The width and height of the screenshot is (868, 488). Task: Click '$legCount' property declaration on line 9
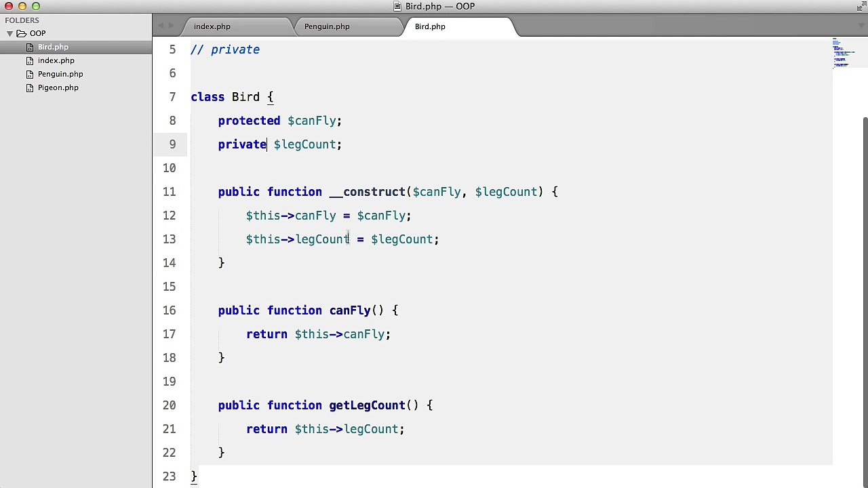304,144
